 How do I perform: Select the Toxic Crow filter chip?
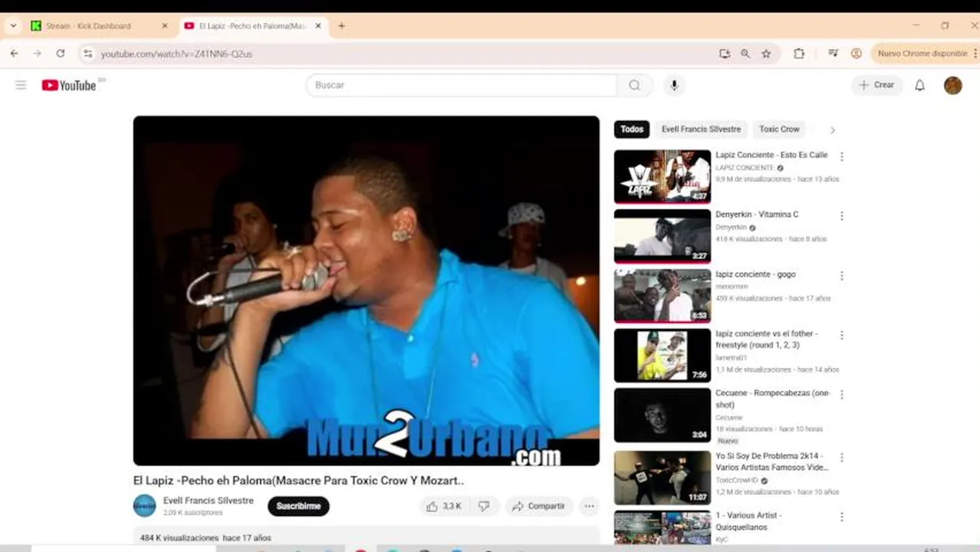pyautogui.click(x=779, y=130)
